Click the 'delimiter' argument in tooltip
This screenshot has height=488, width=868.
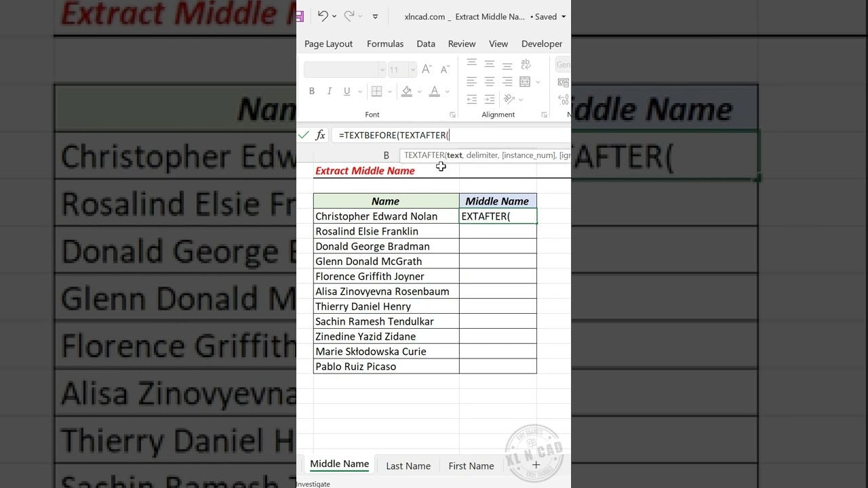[481, 155]
